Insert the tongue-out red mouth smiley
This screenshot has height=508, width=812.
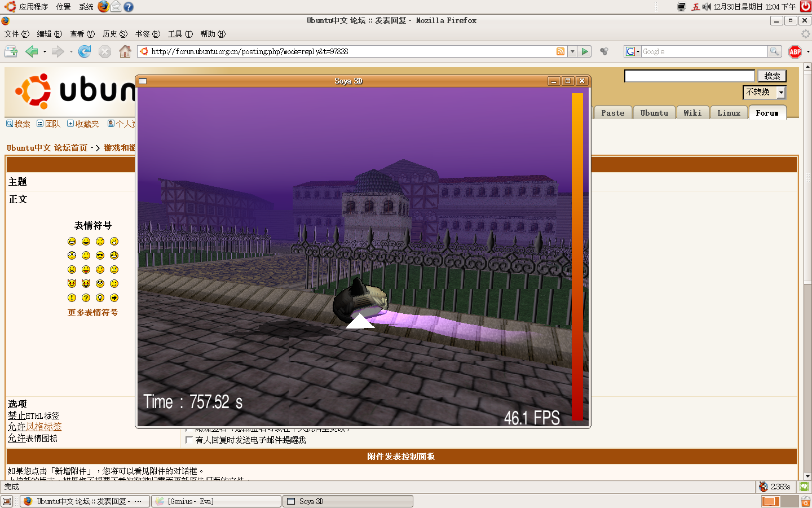coord(86,270)
